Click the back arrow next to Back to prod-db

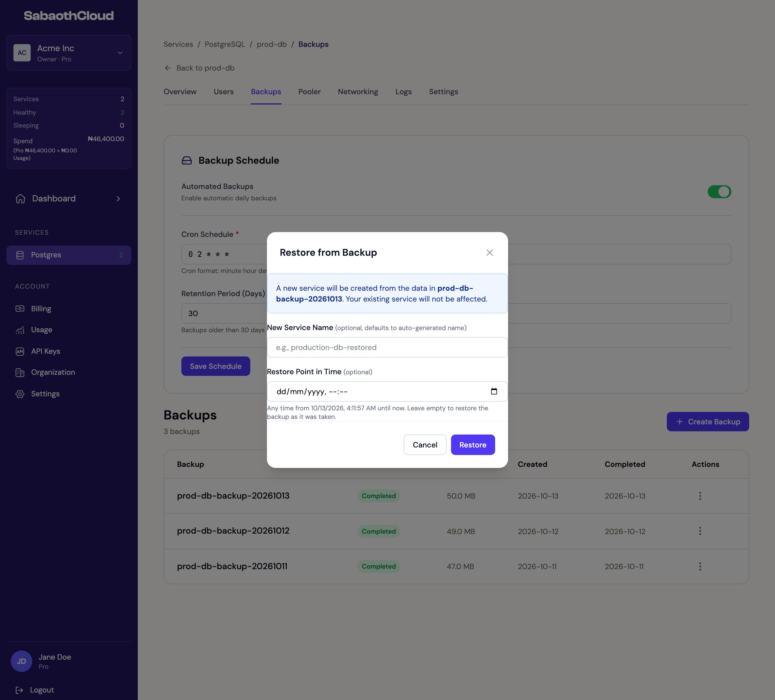pos(168,68)
